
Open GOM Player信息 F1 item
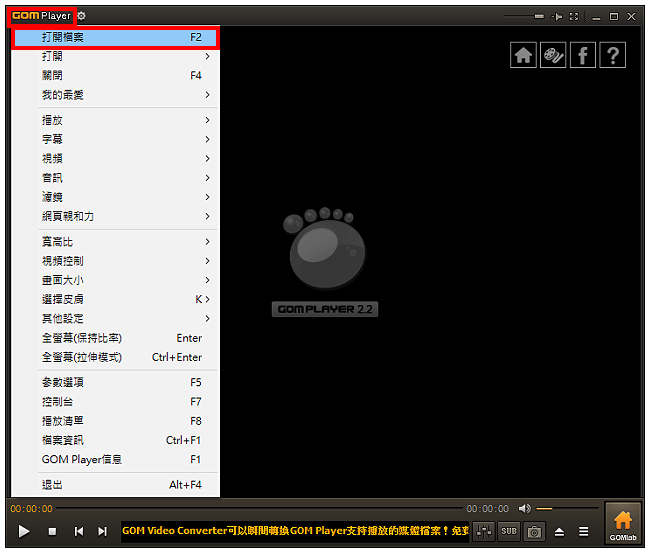tap(115, 459)
